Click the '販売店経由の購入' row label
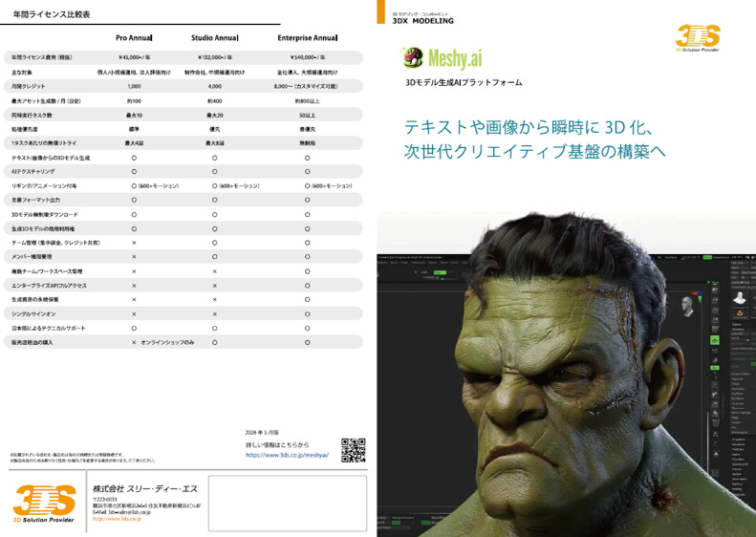756x537 pixels. pyautogui.click(x=32, y=342)
